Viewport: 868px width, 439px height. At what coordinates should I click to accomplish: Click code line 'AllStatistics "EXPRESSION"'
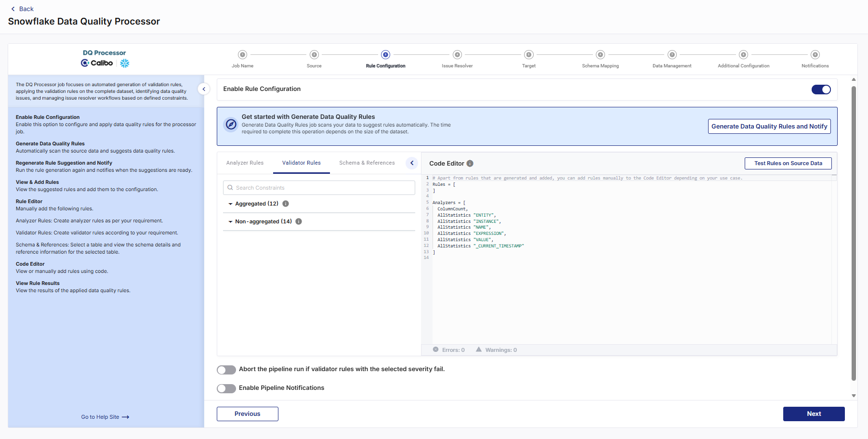[472, 233]
